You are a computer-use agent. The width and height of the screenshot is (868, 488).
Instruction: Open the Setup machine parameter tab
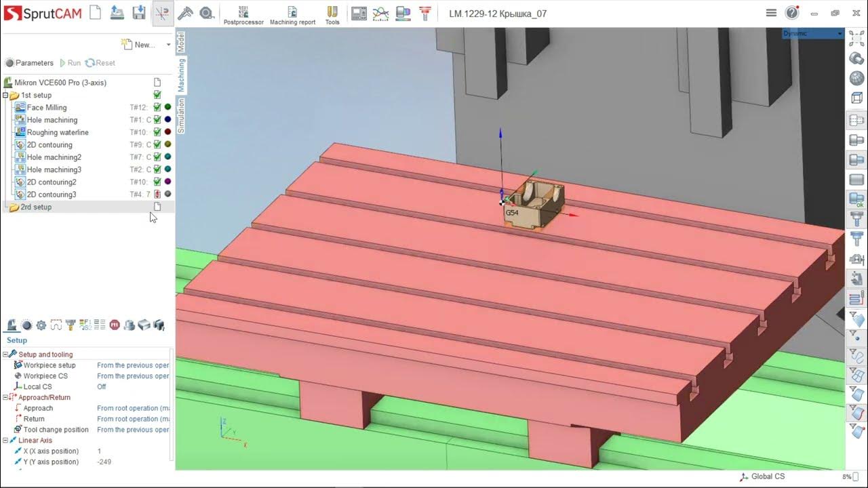(x=12, y=325)
